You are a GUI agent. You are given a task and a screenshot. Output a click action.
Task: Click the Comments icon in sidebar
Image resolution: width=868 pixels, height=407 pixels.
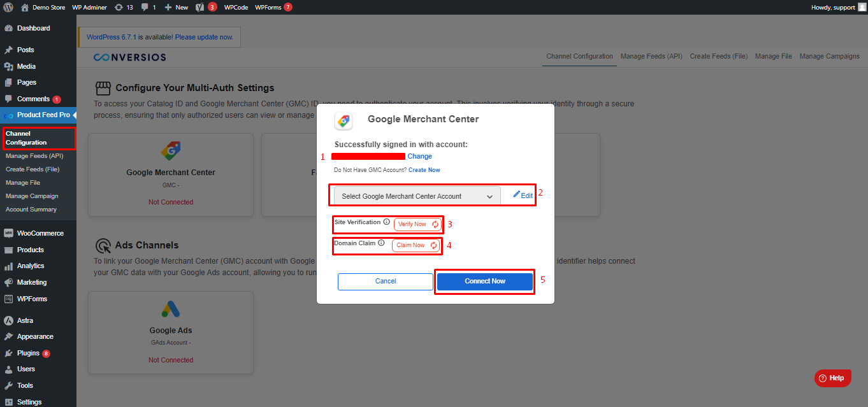coord(9,99)
